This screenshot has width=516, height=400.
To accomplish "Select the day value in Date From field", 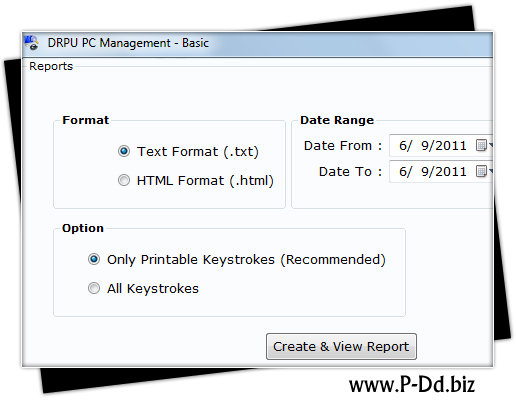I will click(425, 146).
